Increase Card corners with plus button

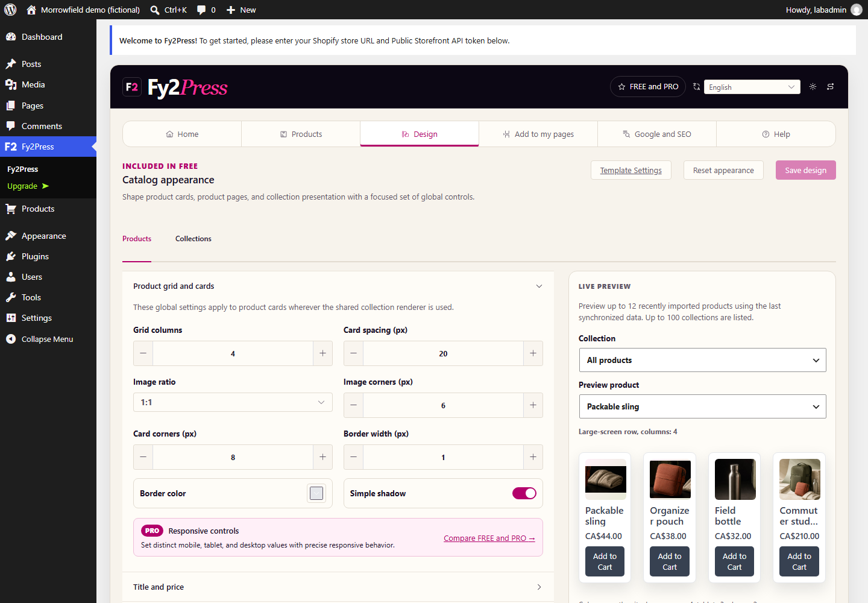(x=322, y=457)
